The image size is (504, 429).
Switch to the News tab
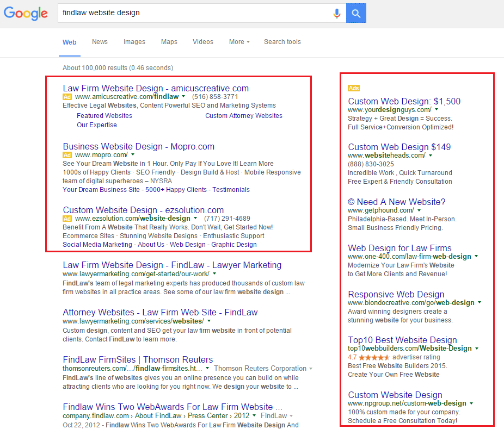pyautogui.click(x=100, y=42)
